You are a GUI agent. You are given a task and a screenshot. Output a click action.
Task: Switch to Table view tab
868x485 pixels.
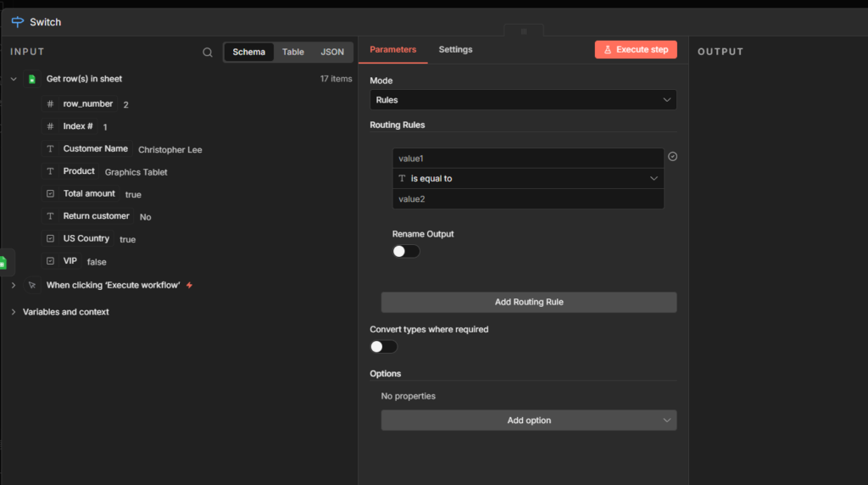292,52
